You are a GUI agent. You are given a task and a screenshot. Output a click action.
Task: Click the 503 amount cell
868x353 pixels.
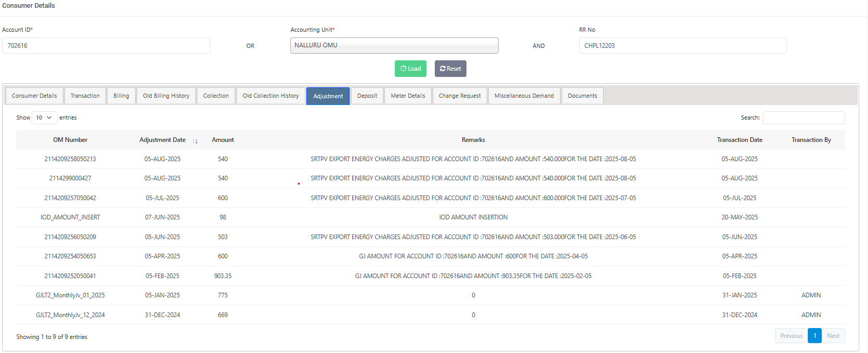pos(223,237)
